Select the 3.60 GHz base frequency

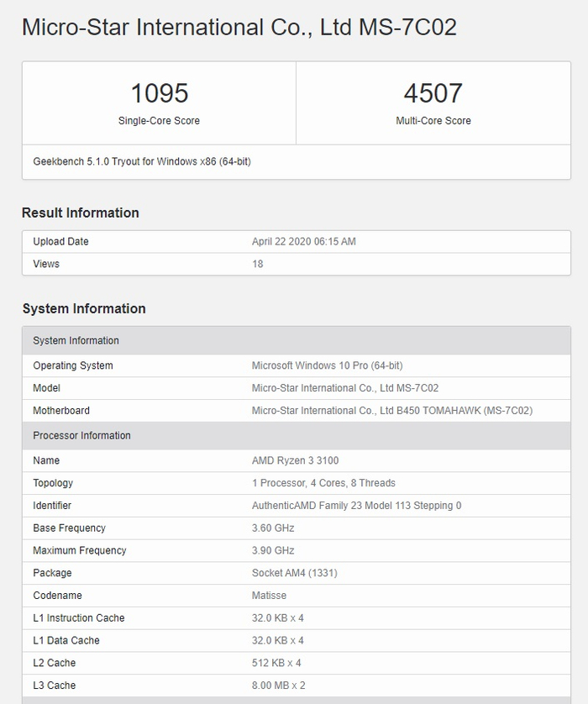[273, 528]
